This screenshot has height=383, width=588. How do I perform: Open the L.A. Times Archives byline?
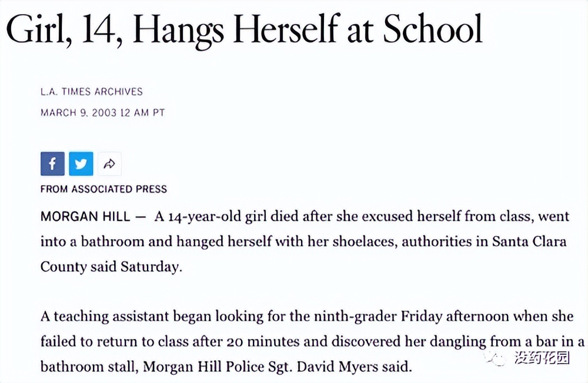91,92
